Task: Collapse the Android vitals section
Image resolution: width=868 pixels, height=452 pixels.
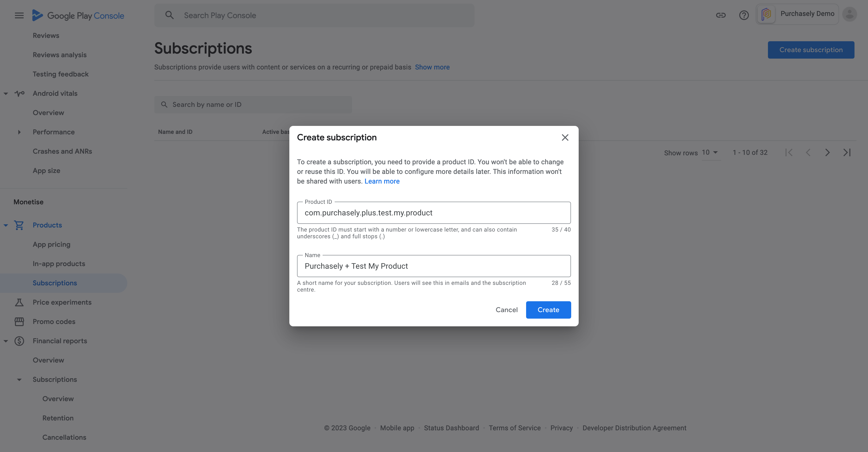Action: click(6, 93)
